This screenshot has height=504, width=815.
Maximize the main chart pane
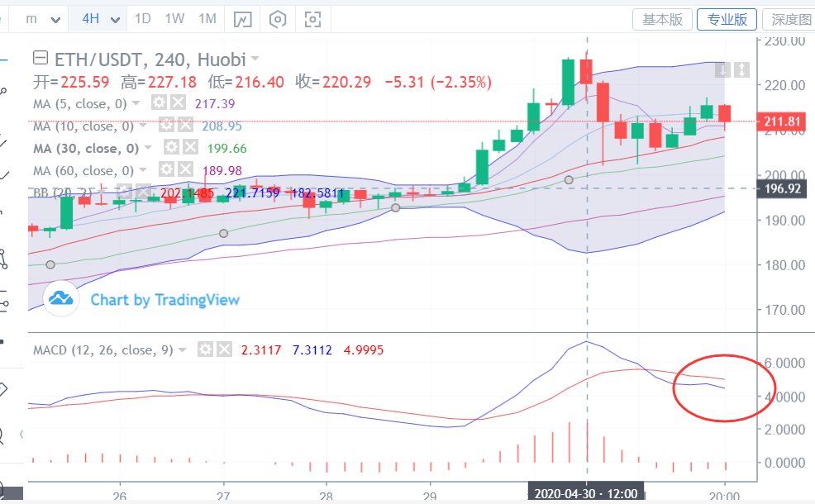coord(741,69)
